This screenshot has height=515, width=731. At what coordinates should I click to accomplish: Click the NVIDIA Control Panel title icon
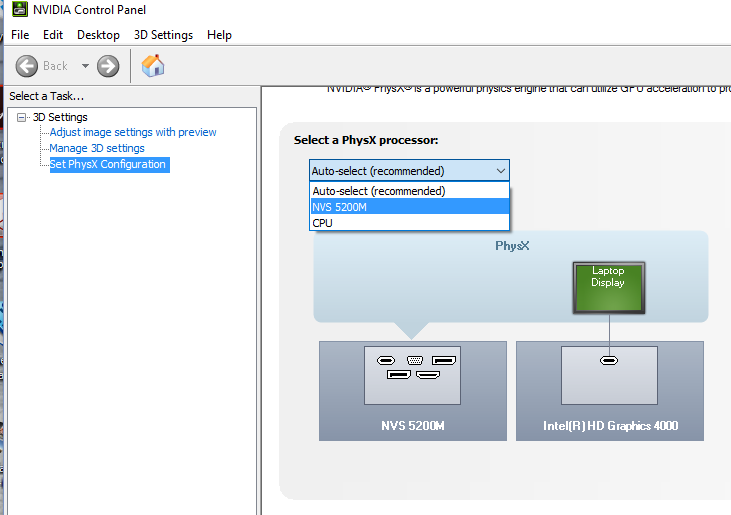pyautogui.click(x=20, y=9)
